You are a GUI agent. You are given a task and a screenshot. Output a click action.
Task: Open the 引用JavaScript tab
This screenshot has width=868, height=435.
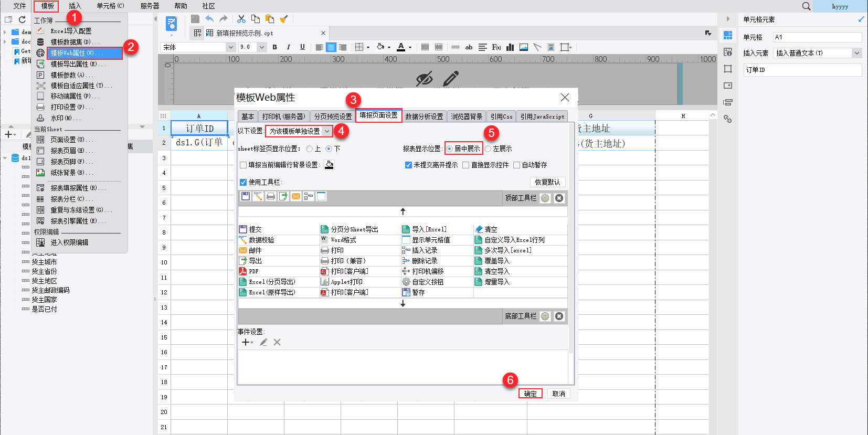click(543, 116)
